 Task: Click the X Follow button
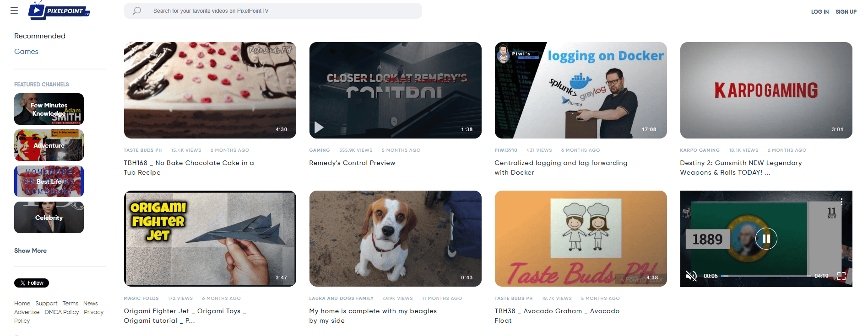click(x=32, y=283)
